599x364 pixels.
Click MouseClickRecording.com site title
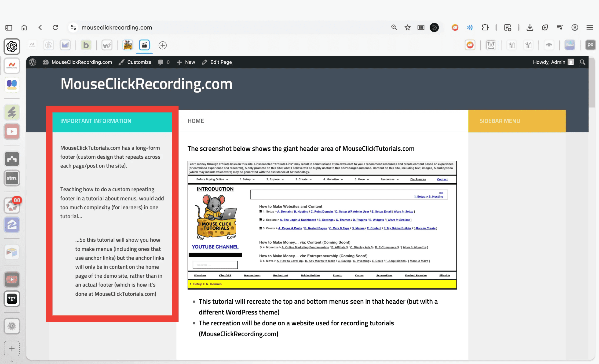pos(146,84)
